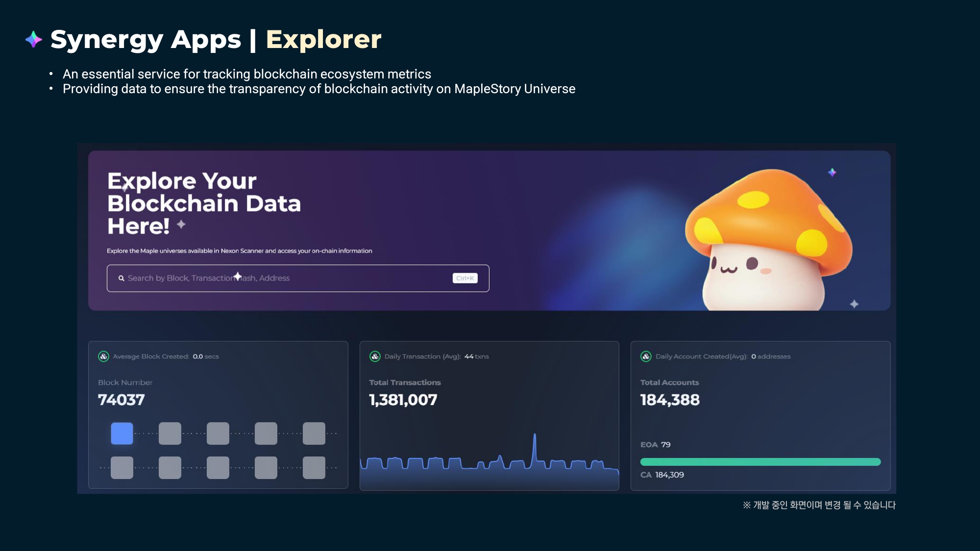Select the first gray block in the bottom row
The width and height of the screenshot is (980, 551).
coord(122,468)
